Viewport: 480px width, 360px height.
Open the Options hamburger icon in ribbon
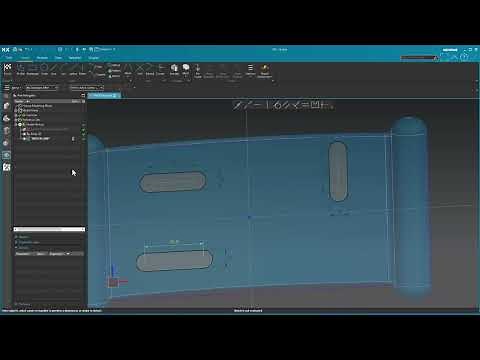pyautogui.click(x=250, y=69)
